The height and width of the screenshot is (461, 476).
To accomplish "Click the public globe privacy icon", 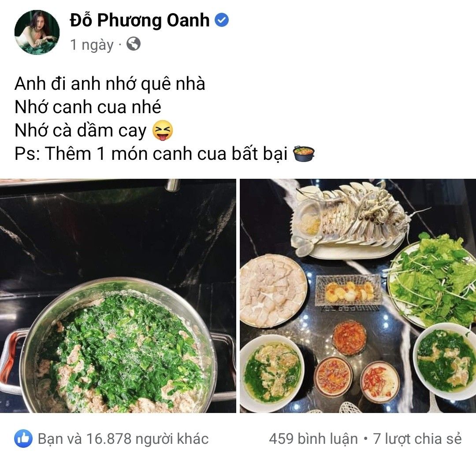I will [x=134, y=44].
